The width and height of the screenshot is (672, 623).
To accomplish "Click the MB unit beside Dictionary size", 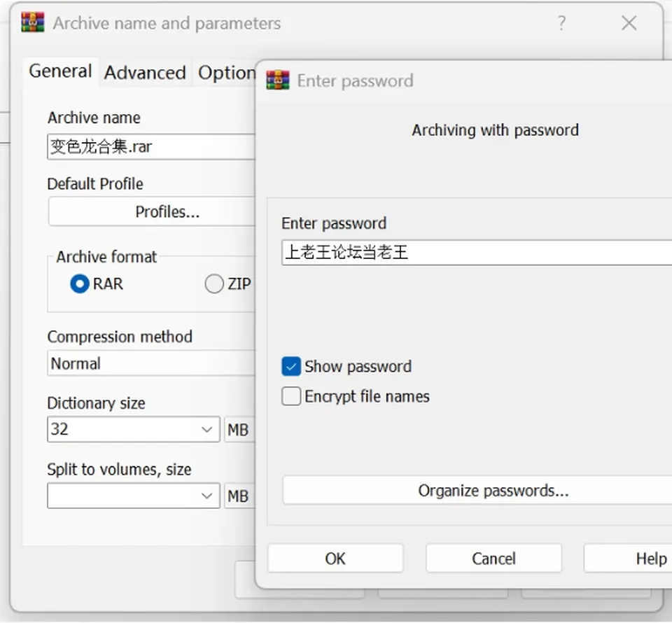I will (239, 430).
